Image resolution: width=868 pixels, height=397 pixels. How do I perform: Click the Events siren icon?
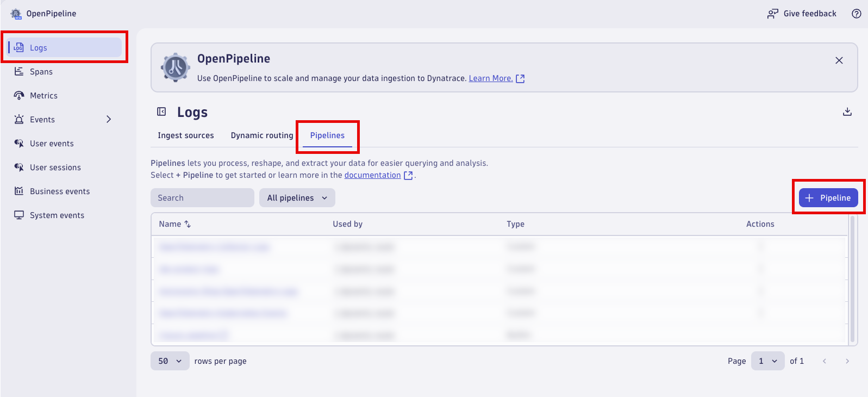coord(19,119)
